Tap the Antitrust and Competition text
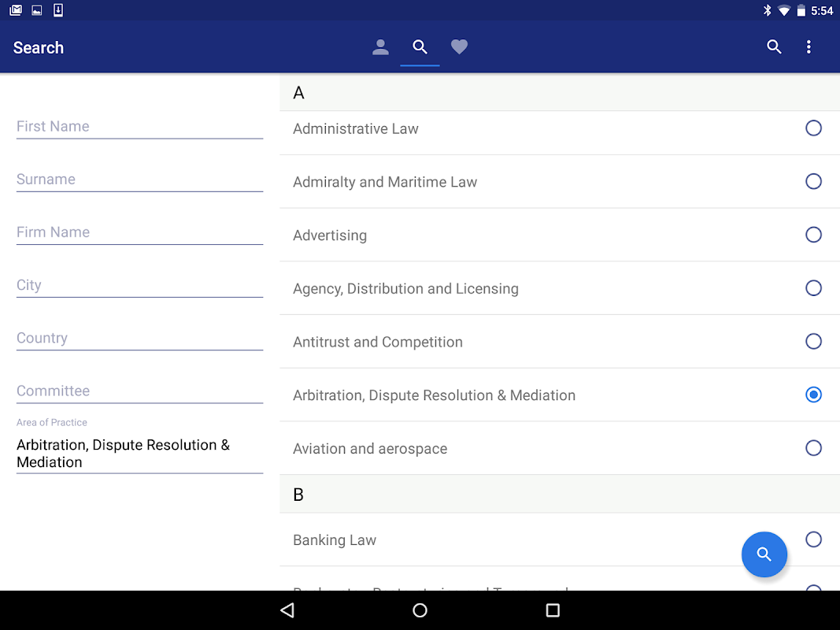Screen dimensions: 840x630 (x=378, y=342)
